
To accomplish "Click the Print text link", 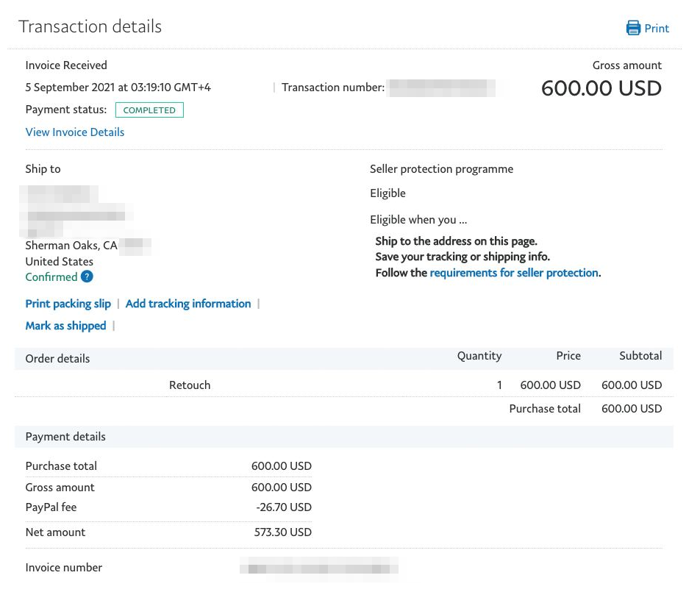I will pos(657,29).
